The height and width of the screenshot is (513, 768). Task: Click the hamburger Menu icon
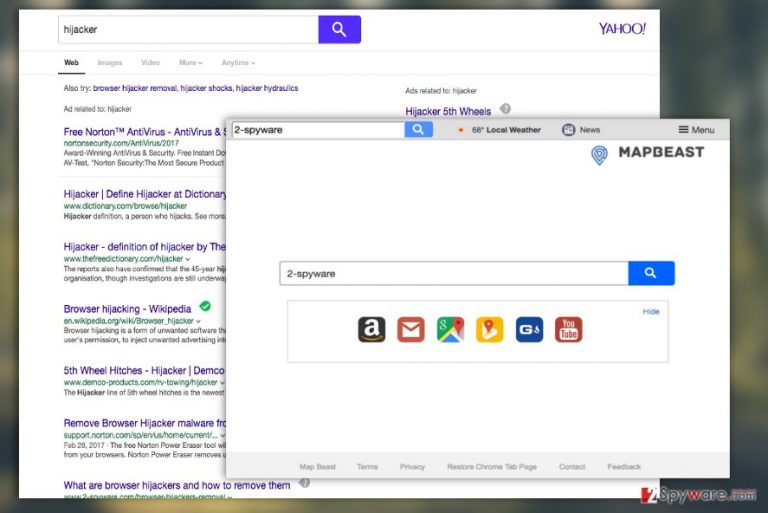point(683,130)
